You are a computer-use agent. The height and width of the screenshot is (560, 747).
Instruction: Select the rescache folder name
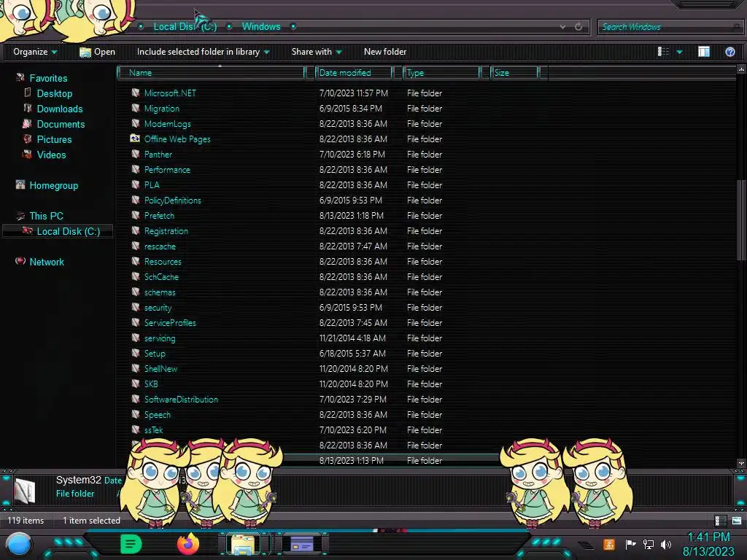click(x=160, y=246)
